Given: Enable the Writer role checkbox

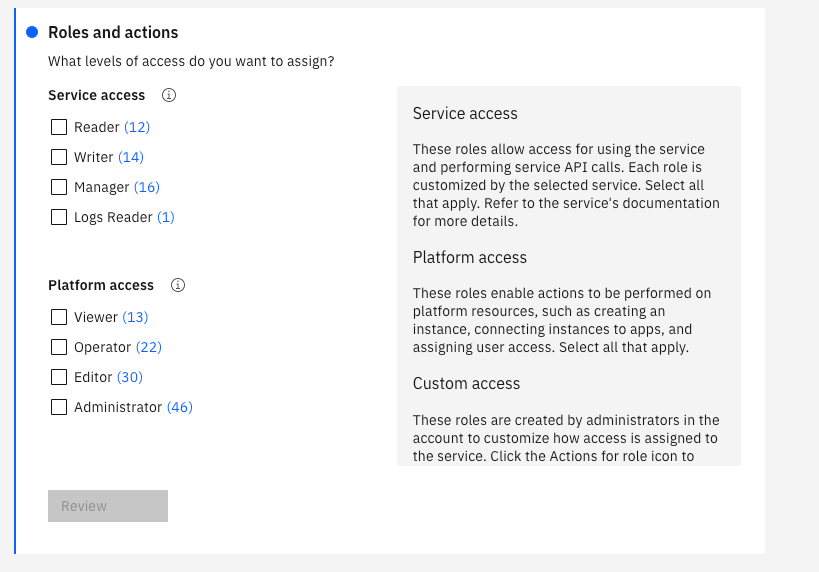Looking at the screenshot, I should [59, 157].
